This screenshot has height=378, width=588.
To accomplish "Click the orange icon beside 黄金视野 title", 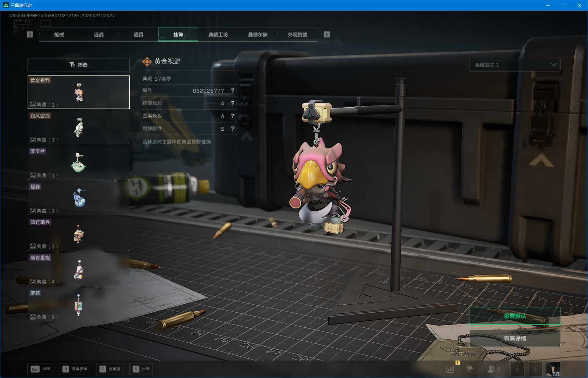I will (147, 62).
